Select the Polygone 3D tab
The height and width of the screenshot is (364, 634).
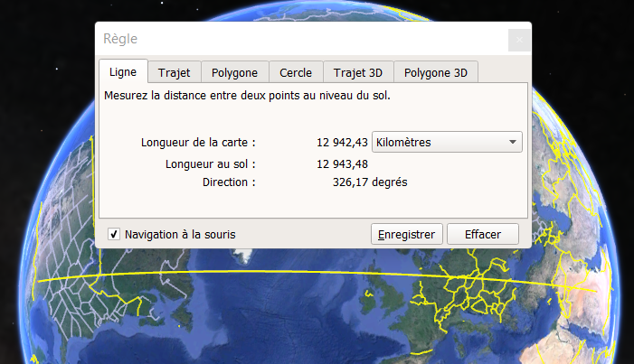tap(436, 73)
